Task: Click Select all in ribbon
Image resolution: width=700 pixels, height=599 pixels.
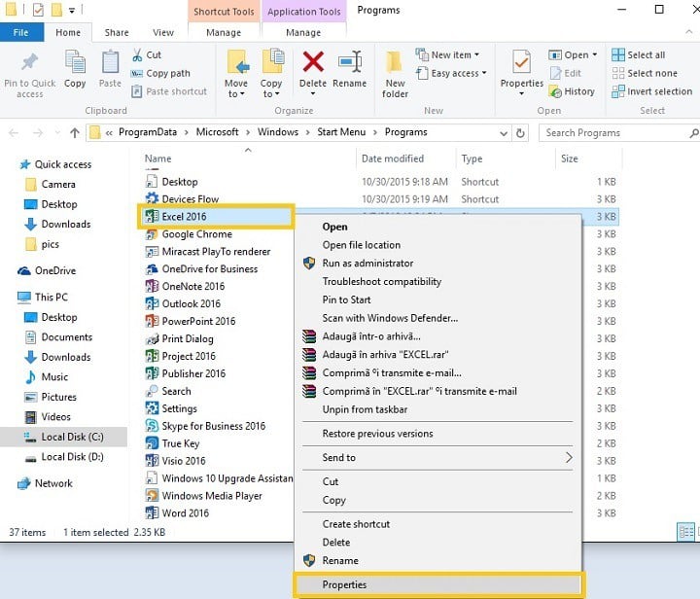Action: coord(639,54)
